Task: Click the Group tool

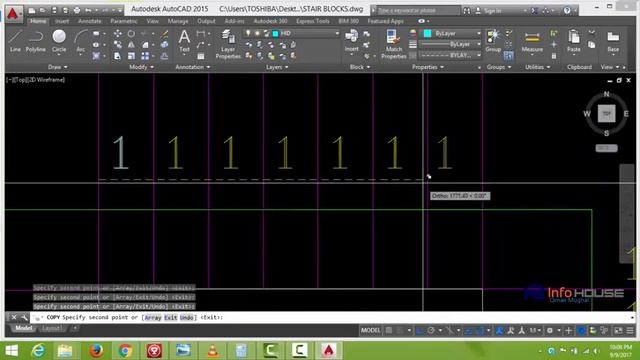Action: pos(493,41)
